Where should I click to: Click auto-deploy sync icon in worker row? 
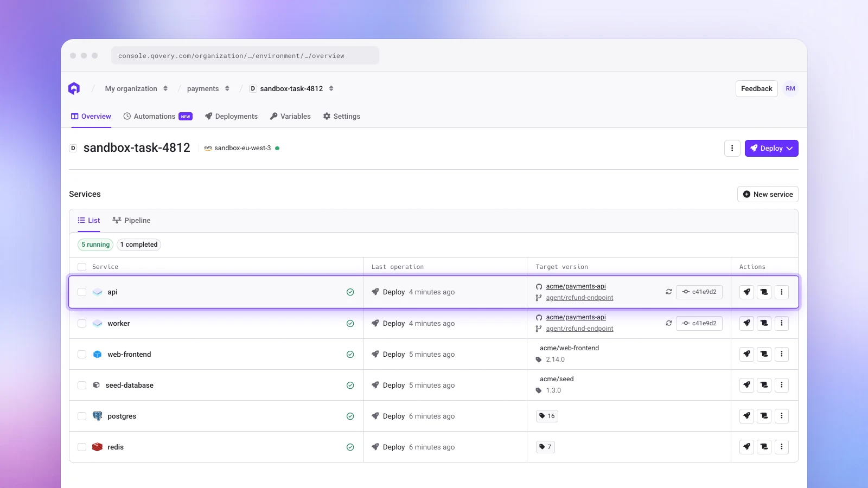(x=669, y=323)
